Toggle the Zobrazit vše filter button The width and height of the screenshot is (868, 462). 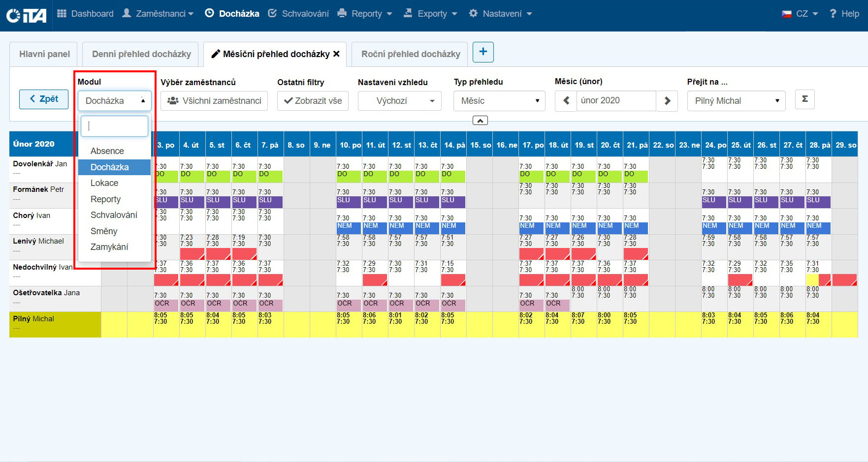[x=313, y=101]
